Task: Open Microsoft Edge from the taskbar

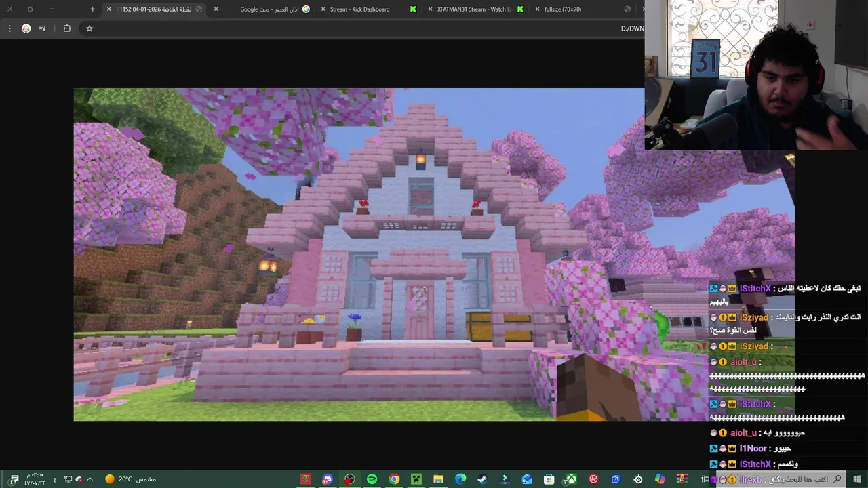Action: pos(460,479)
